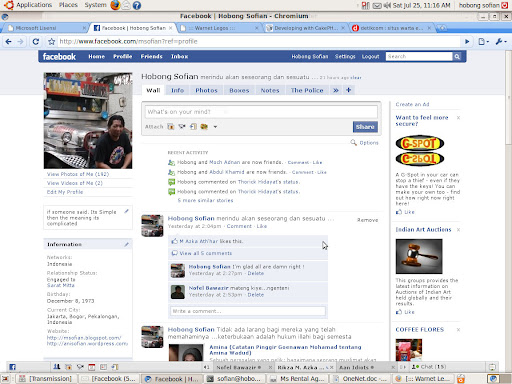Click the Options magnifier icon
The width and height of the screenshot is (512, 384).
point(353,143)
